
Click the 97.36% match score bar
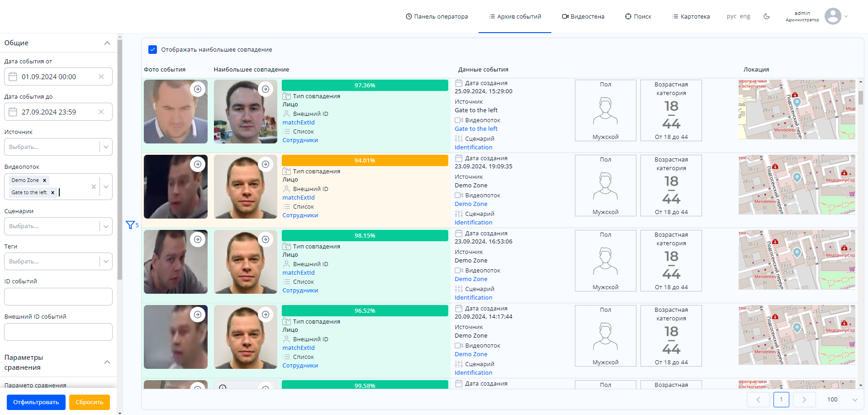tap(365, 85)
